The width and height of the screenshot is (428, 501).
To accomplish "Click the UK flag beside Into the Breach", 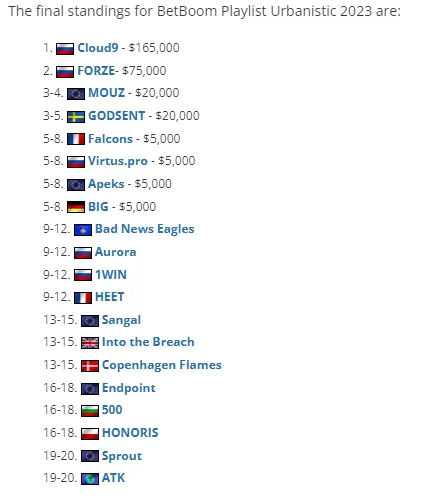I will pyautogui.click(x=90, y=343).
